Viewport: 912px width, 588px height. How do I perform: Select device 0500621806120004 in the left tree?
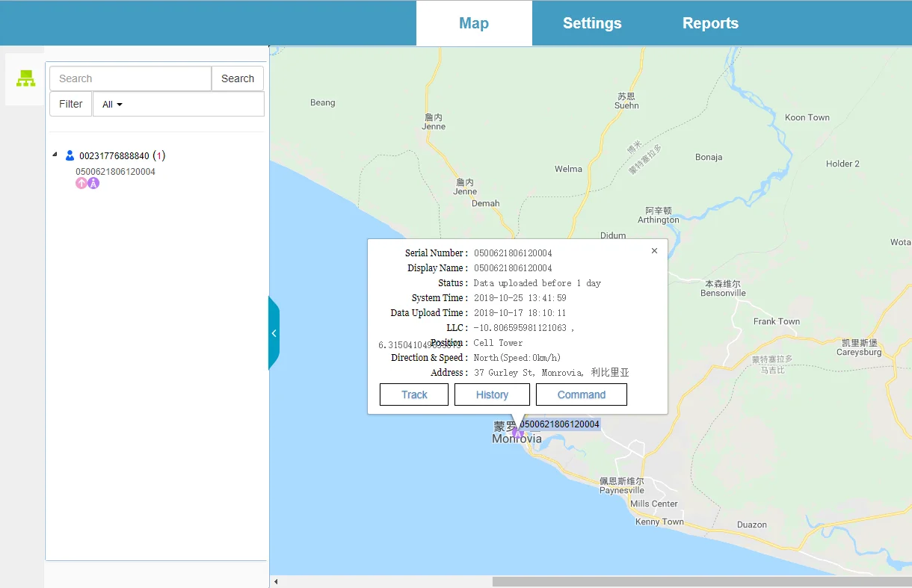coord(115,172)
